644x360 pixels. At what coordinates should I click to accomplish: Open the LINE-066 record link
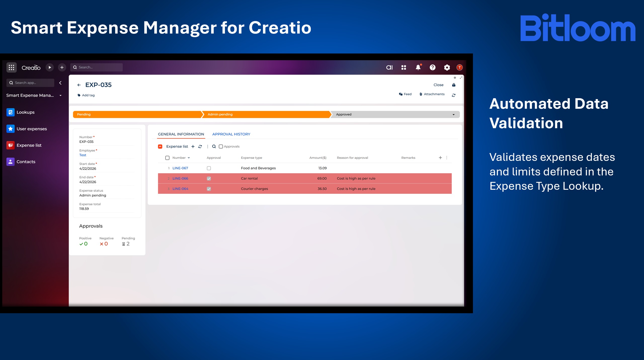(x=180, y=178)
